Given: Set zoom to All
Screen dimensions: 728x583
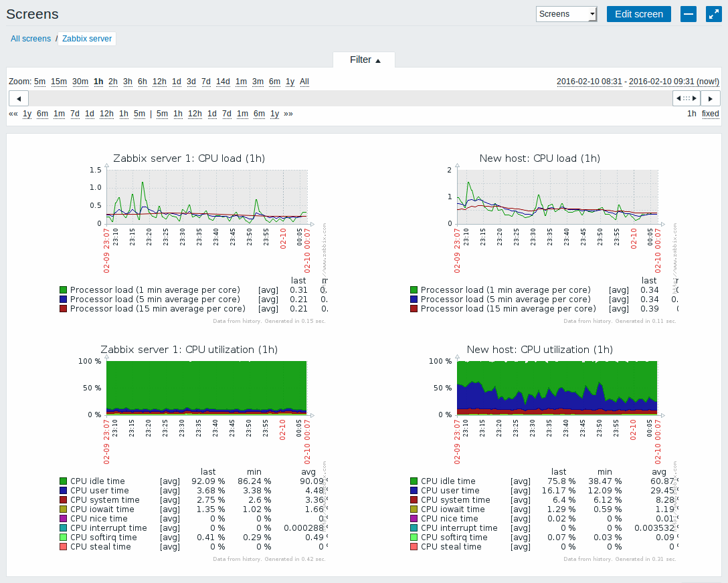Looking at the screenshot, I should (x=304, y=82).
